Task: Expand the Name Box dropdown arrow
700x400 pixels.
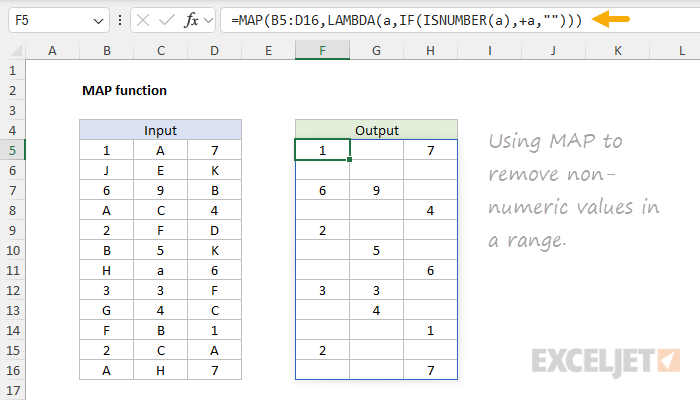Action: point(98,21)
